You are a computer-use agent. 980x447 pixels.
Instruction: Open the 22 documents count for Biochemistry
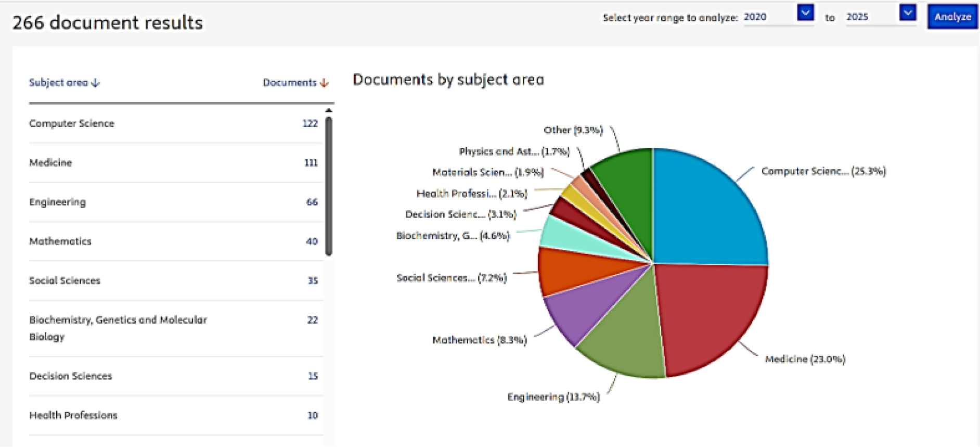tap(312, 320)
